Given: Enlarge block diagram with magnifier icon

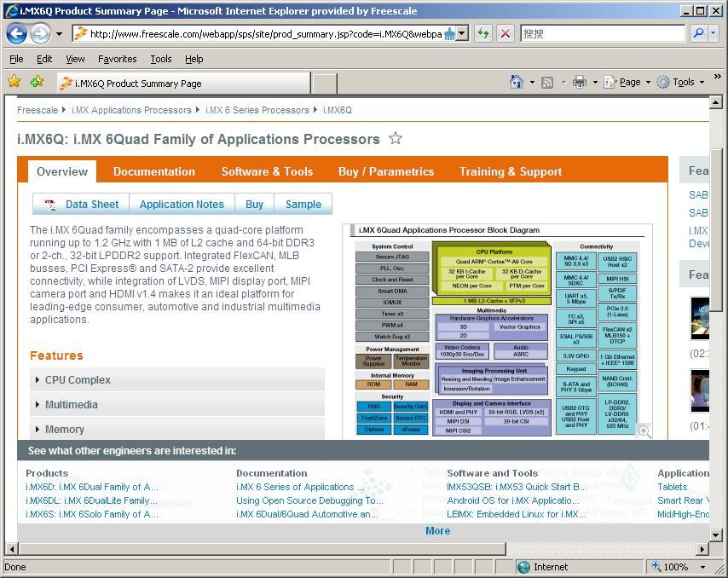Looking at the screenshot, I should pyautogui.click(x=644, y=431).
